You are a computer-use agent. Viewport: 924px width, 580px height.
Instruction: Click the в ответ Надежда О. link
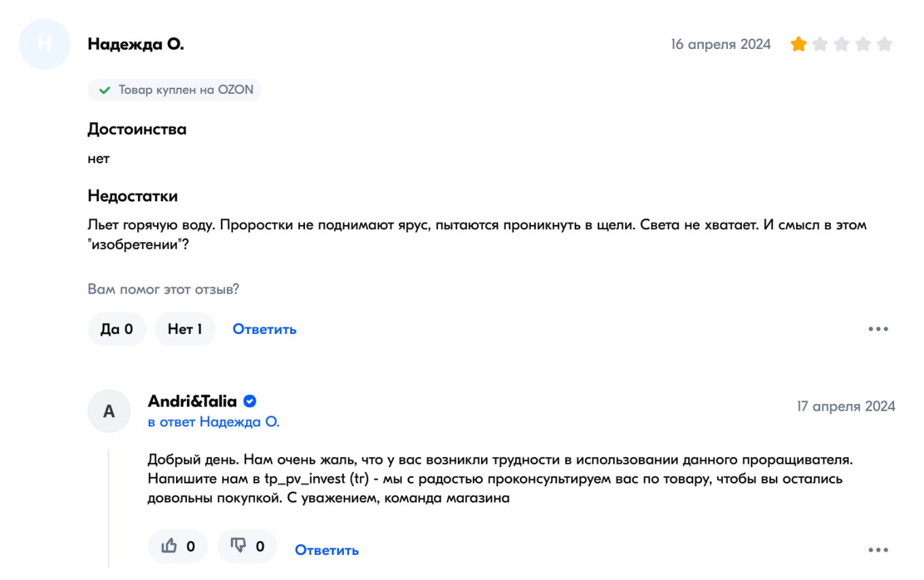coord(214,422)
